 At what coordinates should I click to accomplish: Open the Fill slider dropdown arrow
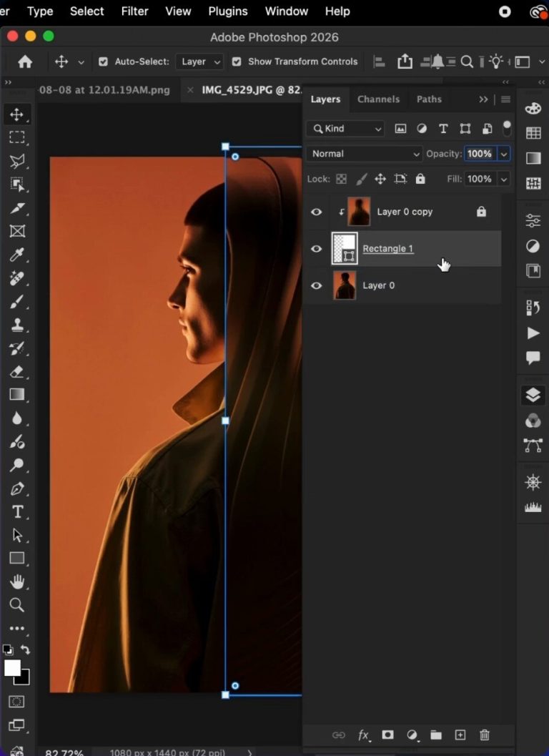click(504, 179)
